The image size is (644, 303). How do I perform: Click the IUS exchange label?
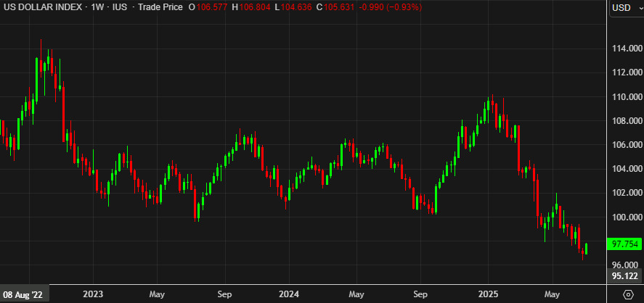(x=120, y=7)
